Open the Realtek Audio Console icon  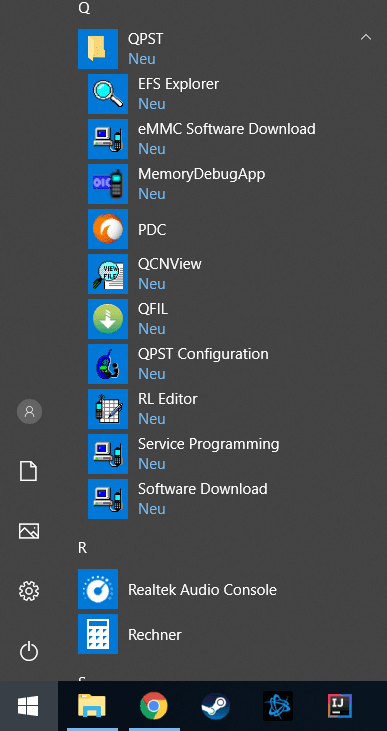point(98,589)
